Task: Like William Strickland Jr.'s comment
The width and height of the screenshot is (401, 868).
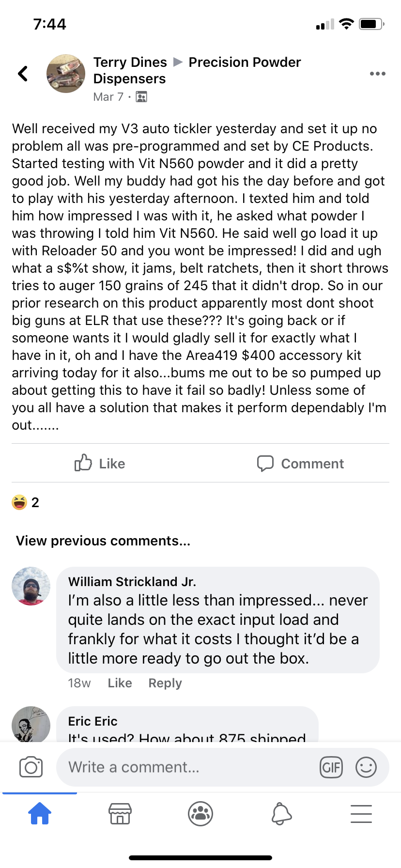Action: pos(120,683)
